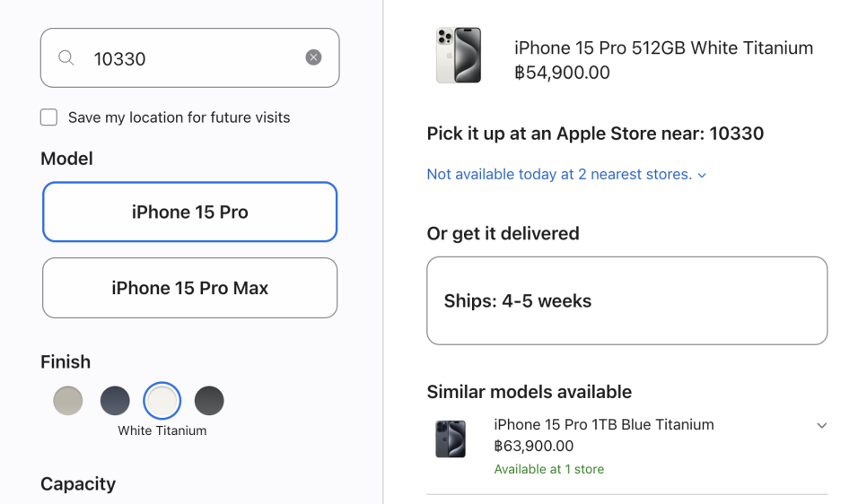867x504 pixels.
Task: Enable Save my location for future visits
Action: click(x=48, y=117)
